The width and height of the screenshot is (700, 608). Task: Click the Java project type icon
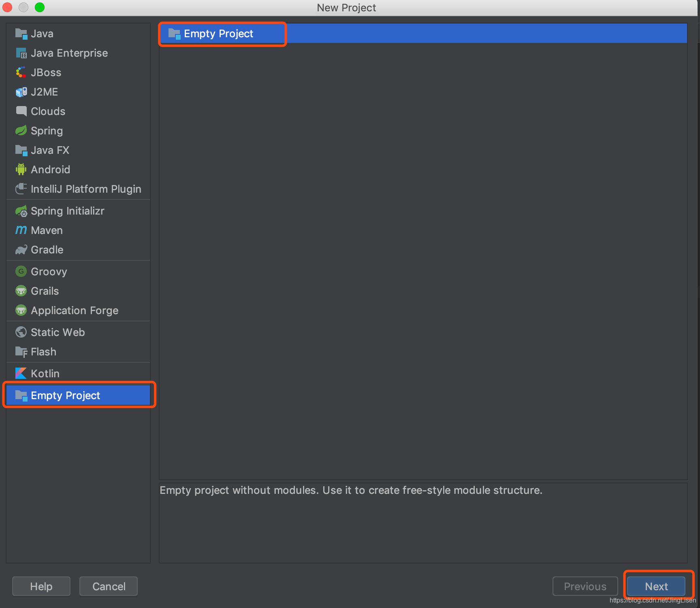(21, 34)
